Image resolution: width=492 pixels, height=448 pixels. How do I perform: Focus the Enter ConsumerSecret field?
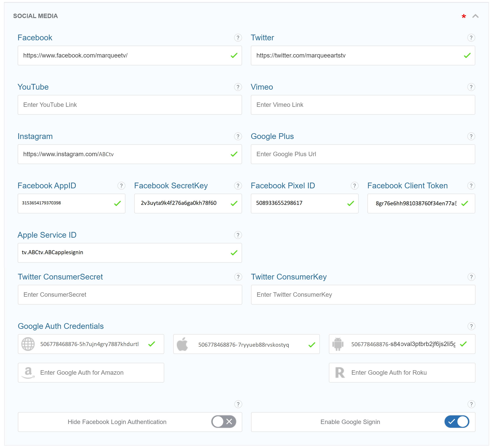pyautogui.click(x=130, y=295)
